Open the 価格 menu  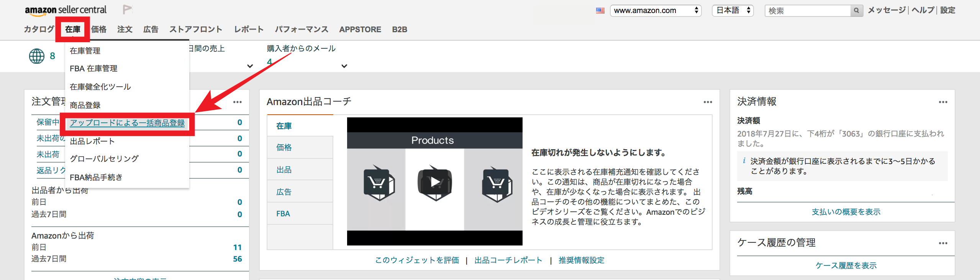99,30
